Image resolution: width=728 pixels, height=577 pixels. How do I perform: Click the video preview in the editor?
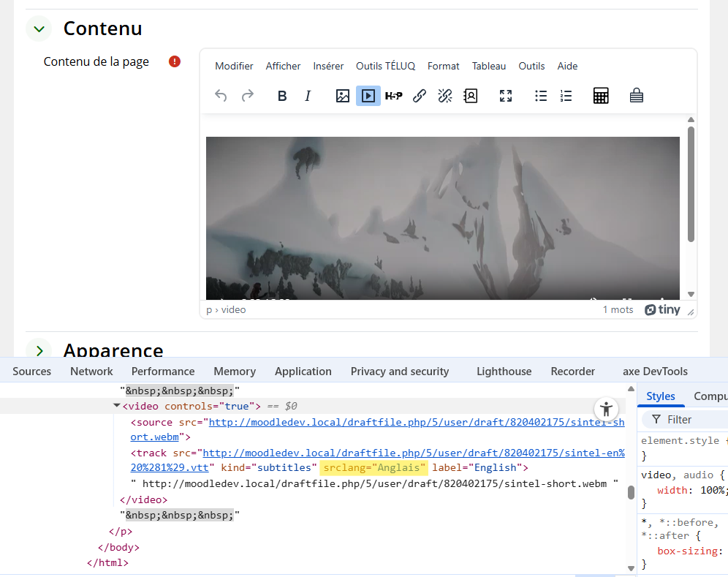click(443, 218)
